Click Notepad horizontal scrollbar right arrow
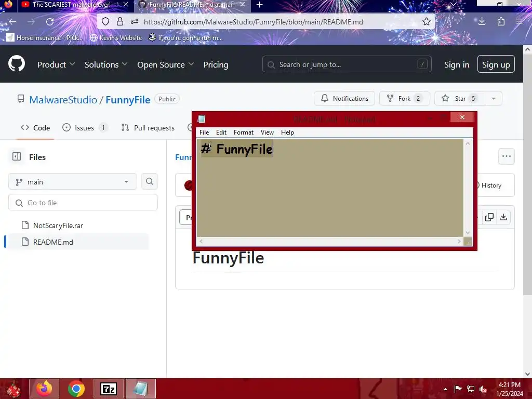532x399 pixels. click(x=459, y=241)
